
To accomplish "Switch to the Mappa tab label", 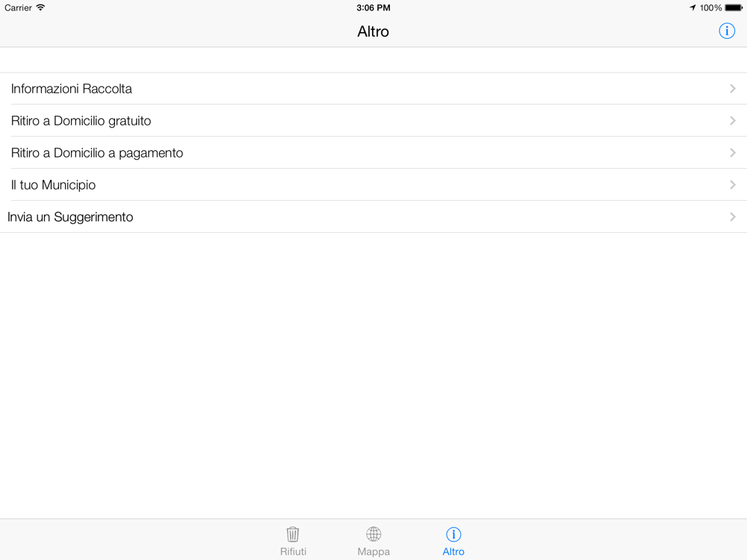I will pos(373,552).
